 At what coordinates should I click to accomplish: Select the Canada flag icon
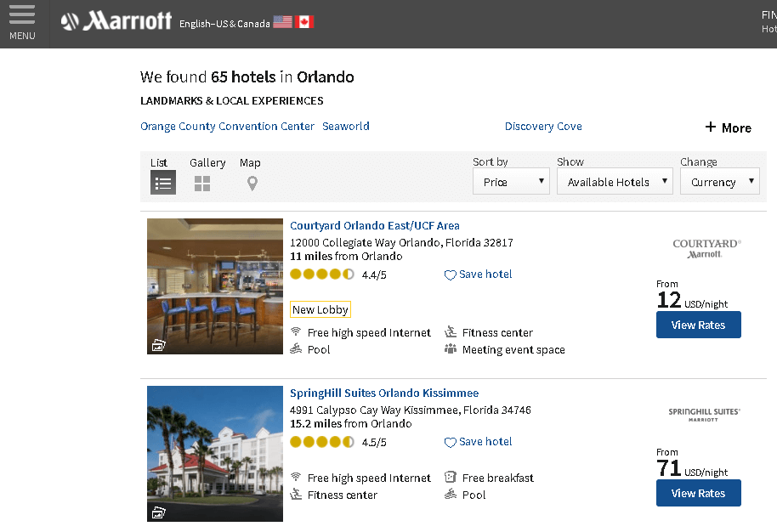(x=304, y=22)
